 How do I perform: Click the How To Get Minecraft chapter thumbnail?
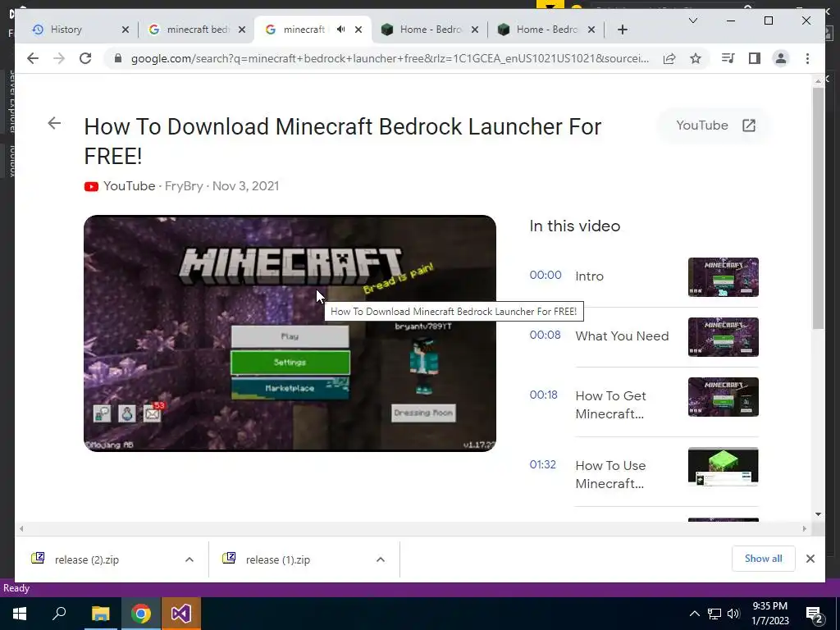click(x=724, y=397)
